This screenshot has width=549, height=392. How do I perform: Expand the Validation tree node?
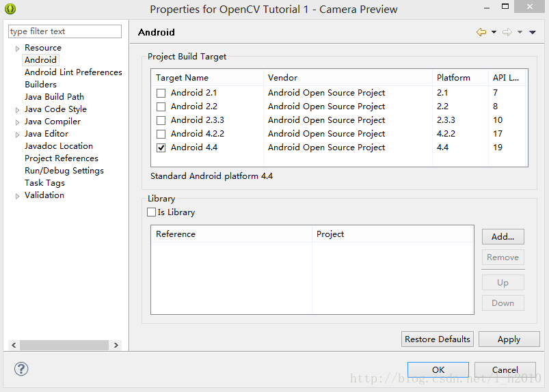17,196
